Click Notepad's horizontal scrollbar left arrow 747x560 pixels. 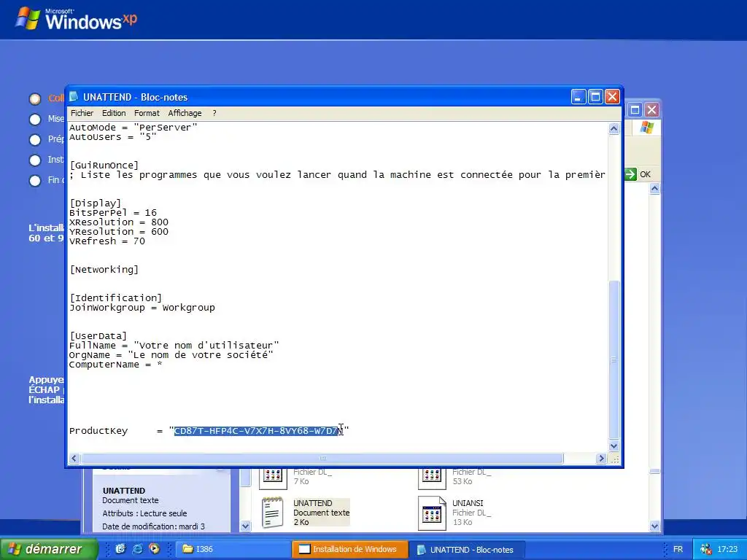74,458
